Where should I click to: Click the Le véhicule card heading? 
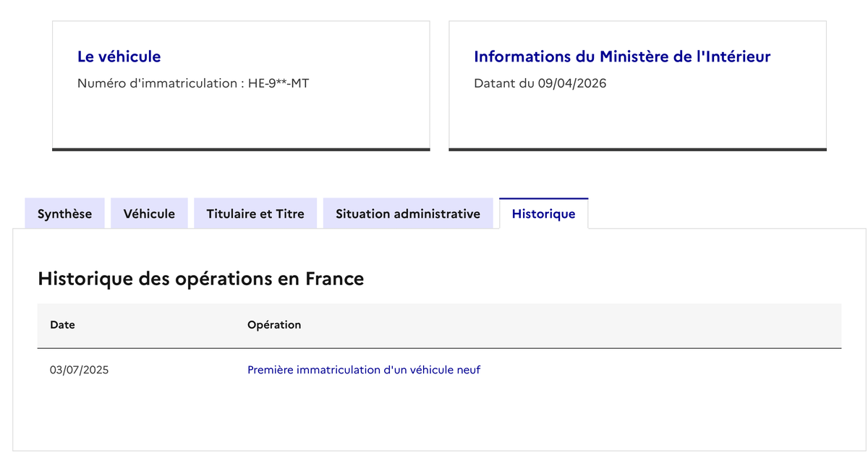click(119, 56)
